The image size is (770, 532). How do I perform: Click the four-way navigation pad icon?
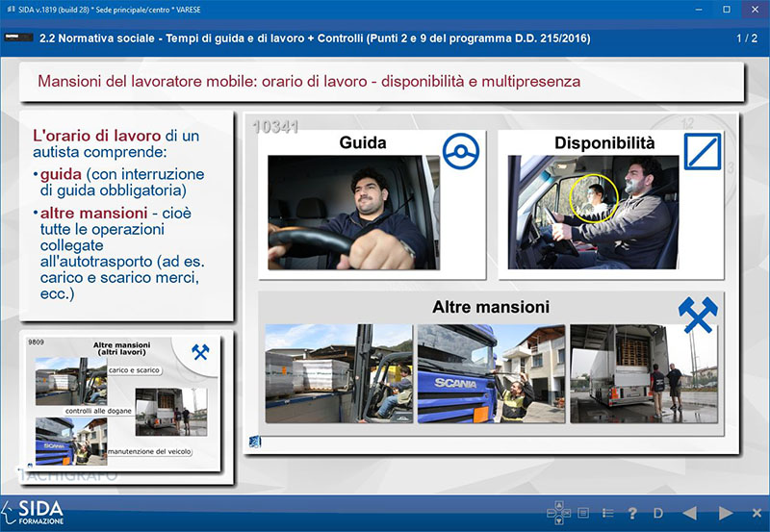(557, 513)
